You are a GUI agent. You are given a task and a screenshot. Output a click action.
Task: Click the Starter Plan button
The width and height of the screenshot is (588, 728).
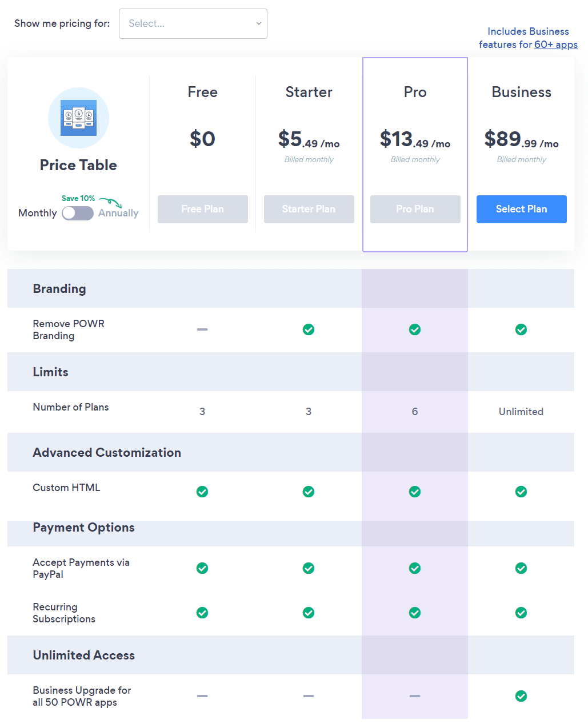[x=309, y=209]
